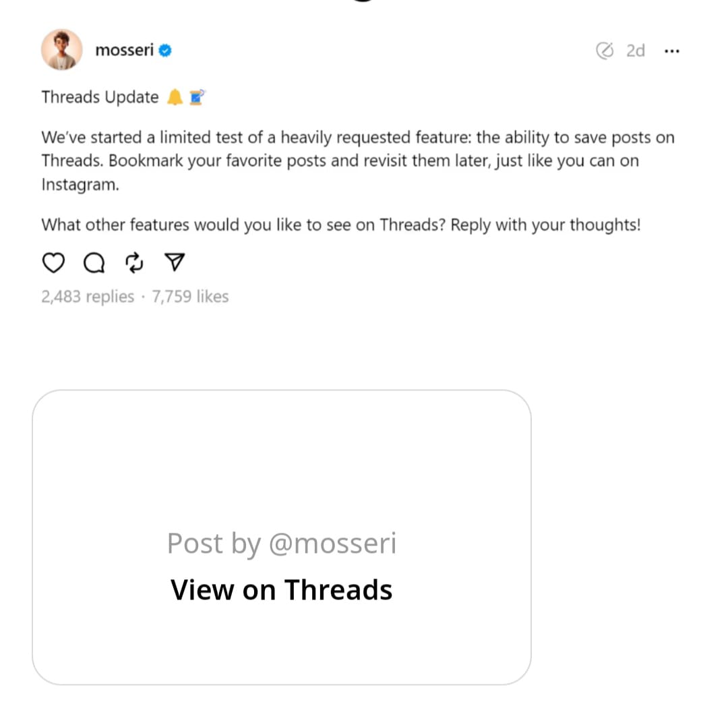Repost this thread via the repost arrows
Viewport: 728px width, 702px height.
coord(135,263)
